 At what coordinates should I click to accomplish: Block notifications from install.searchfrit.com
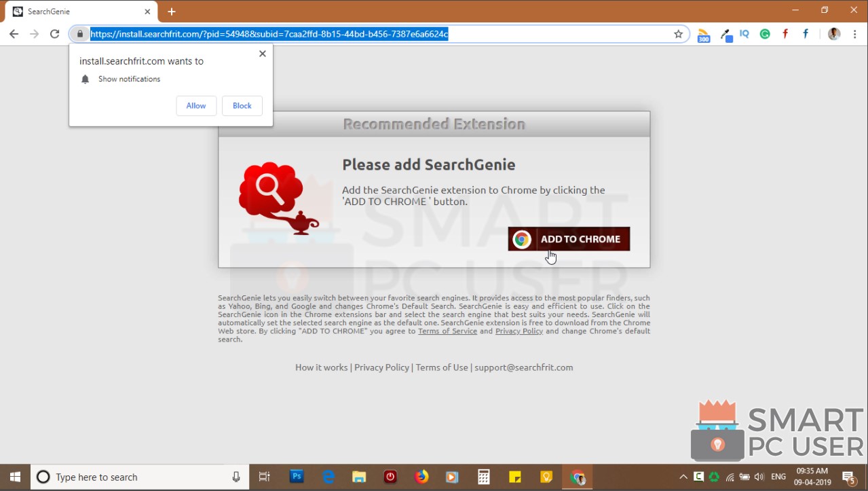click(242, 105)
